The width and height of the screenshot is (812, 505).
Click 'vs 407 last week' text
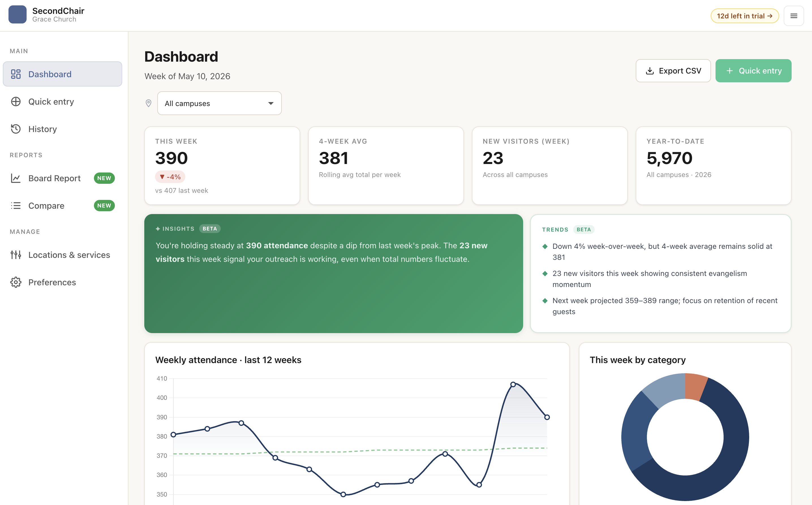[181, 190]
